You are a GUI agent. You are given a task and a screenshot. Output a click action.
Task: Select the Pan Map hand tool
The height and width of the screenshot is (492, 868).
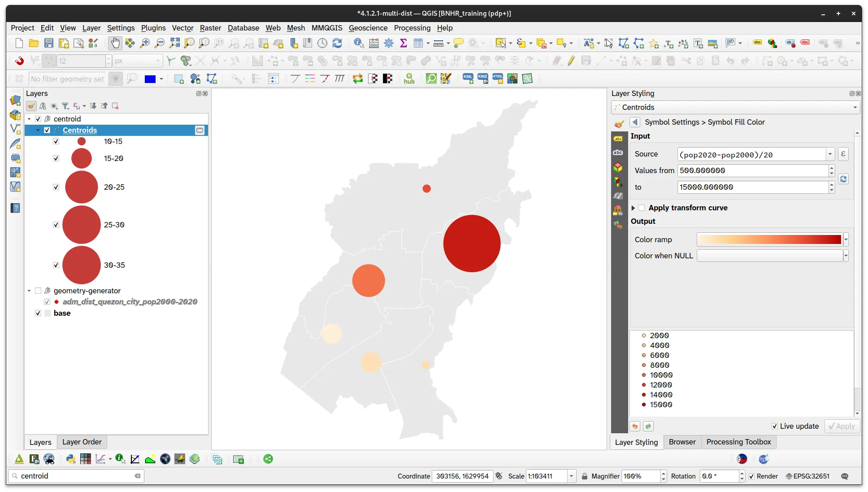(x=115, y=43)
